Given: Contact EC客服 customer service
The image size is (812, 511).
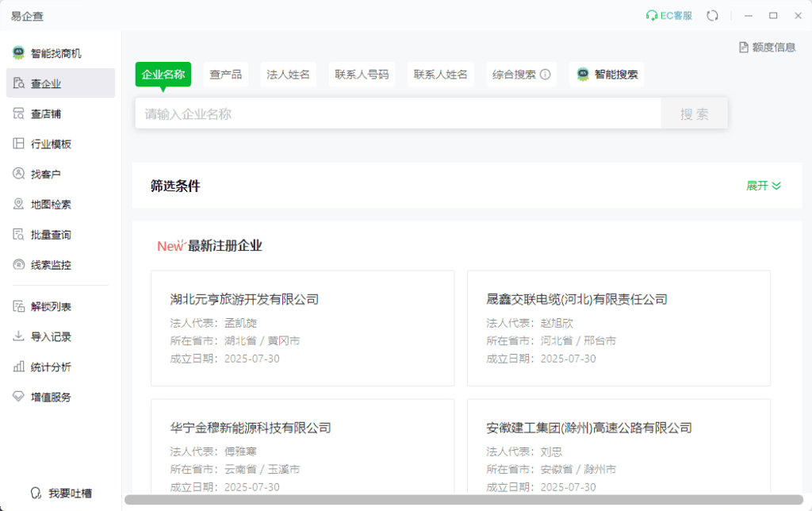Looking at the screenshot, I should [669, 15].
